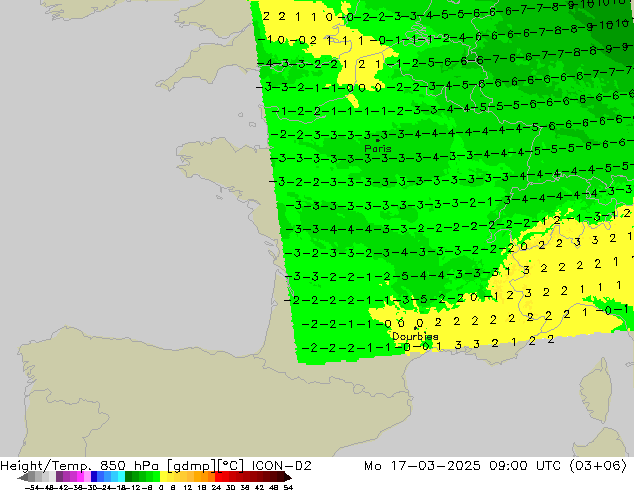Click the '[gdmp][°C]' units label
This screenshot has height=490, width=634.
[x=205, y=466]
